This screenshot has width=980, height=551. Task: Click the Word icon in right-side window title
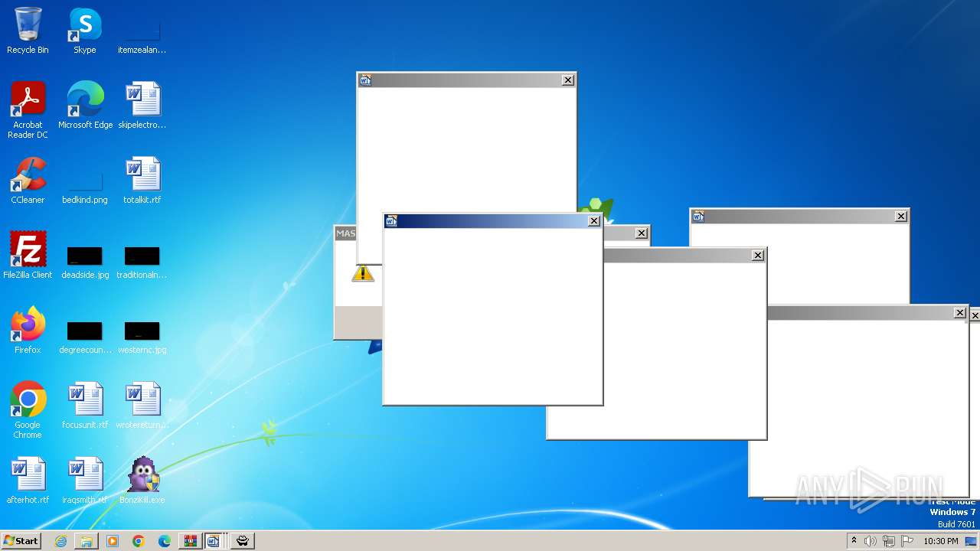697,217
